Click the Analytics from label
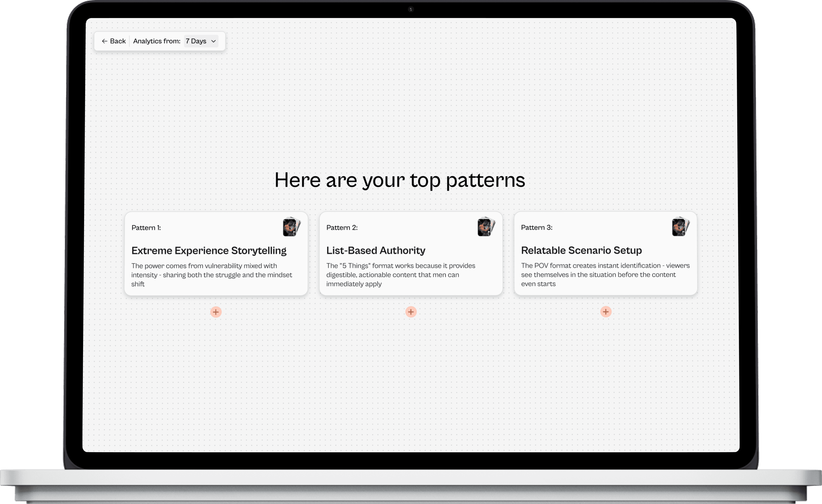 (156, 41)
